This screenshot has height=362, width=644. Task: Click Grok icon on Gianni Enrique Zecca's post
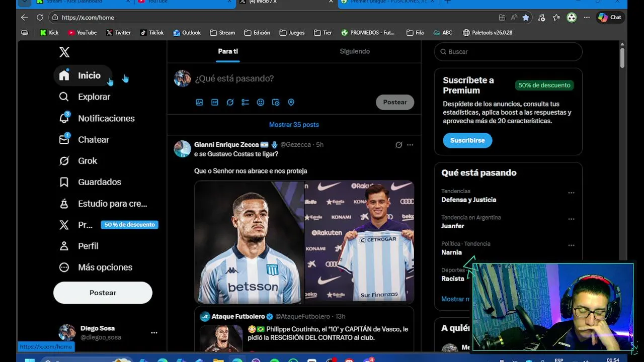coord(398,145)
